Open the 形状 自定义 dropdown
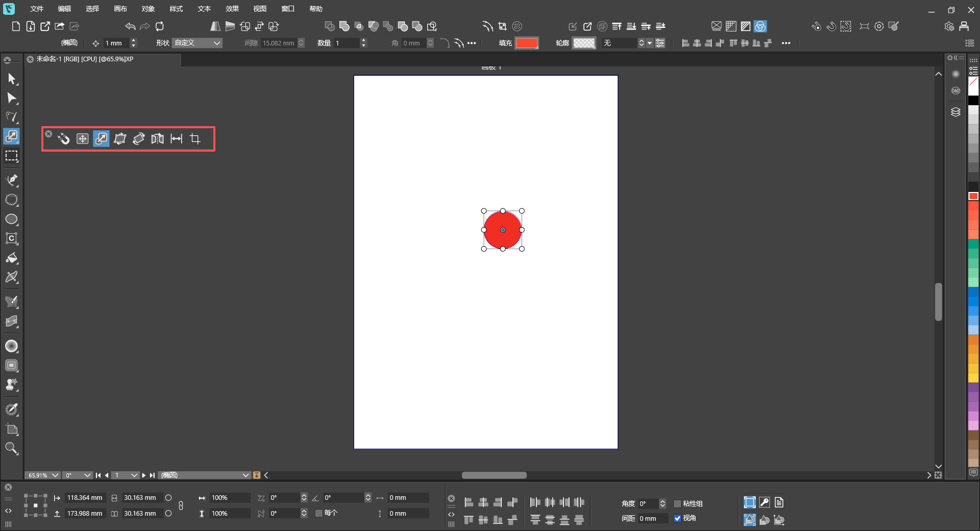980x531 pixels. (197, 43)
